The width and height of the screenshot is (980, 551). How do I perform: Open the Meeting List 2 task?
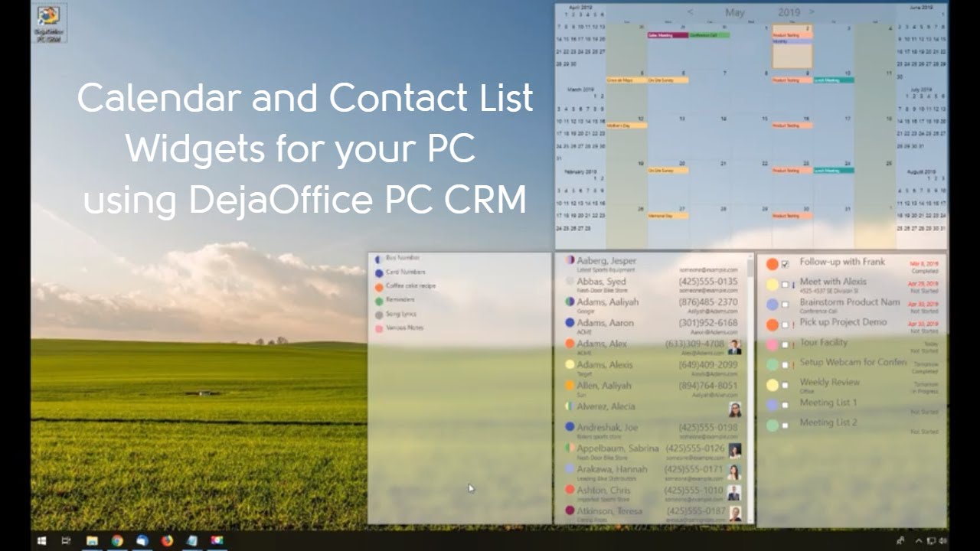click(828, 422)
